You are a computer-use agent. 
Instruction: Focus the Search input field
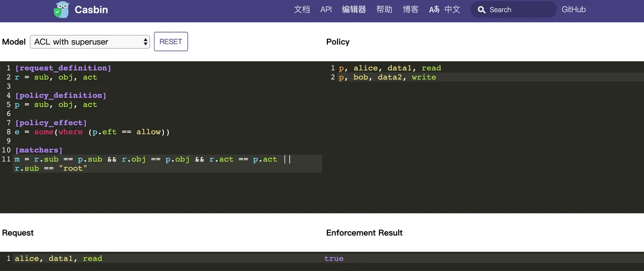pyautogui.click(x=514, y=10)
